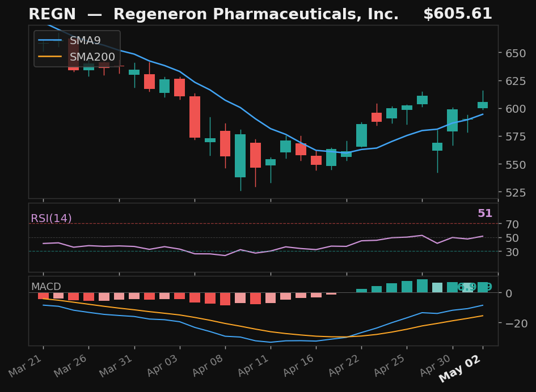Click the 600 price axis label
This screenshot has height=392, width=536.
(516, 109)
